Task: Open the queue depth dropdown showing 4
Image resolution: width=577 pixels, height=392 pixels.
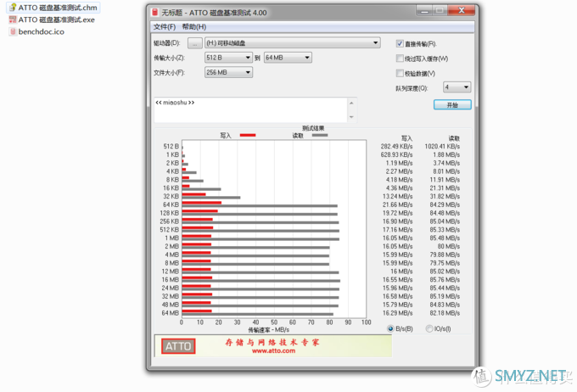Action: (x=457, y=87)
